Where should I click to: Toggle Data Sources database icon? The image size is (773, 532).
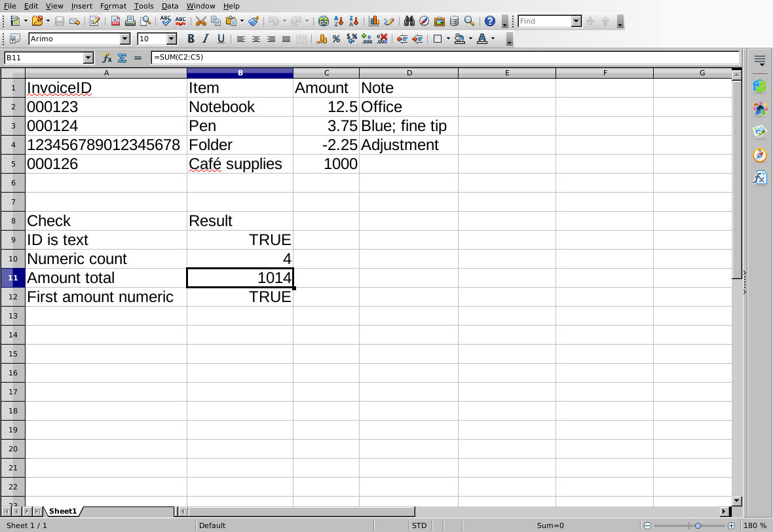(x=455, y=21)
